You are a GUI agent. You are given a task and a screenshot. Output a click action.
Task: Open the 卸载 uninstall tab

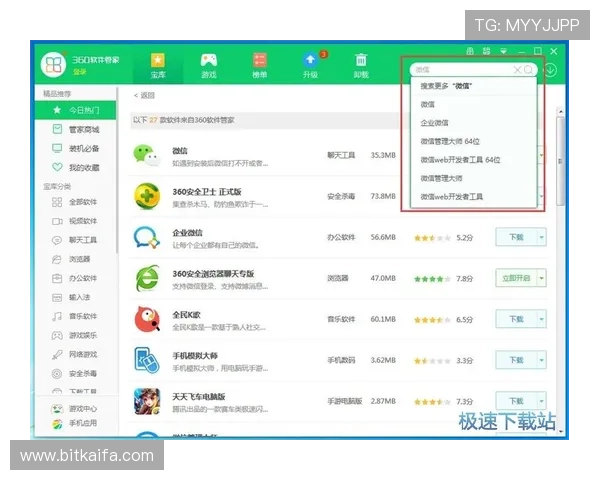click(361, 66)
